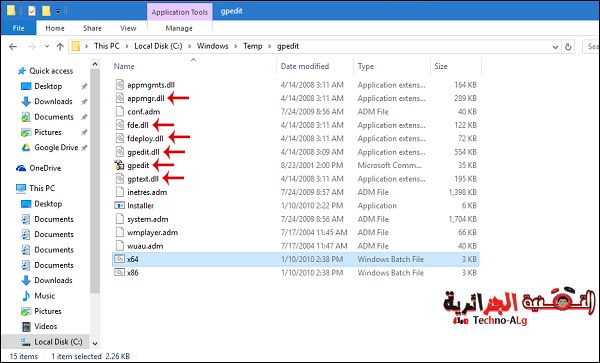Screen dimensions: 600x363
Task: Click navigation pane scroll down arrow
Action: (95, 343)
